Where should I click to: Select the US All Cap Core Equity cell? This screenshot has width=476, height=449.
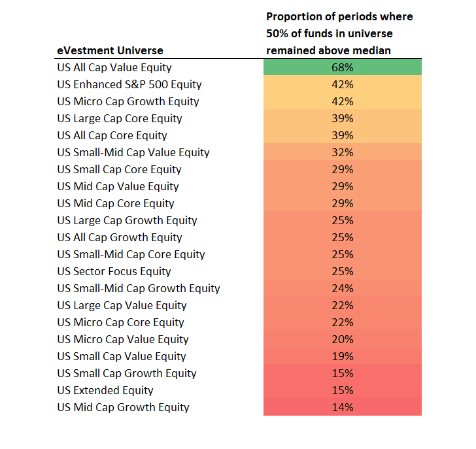coord(112,135)
